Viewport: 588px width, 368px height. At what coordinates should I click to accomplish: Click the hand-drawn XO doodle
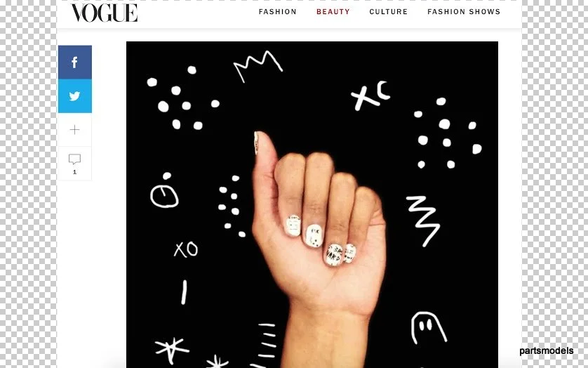coord(186,249)
